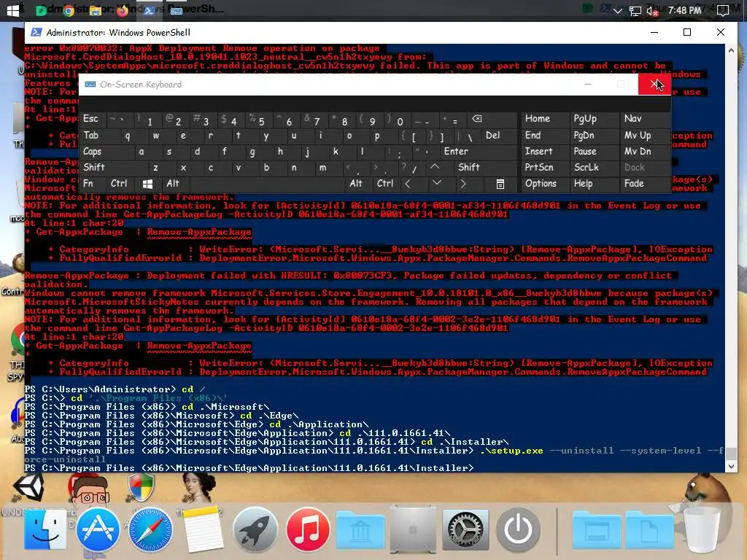Launch Firefox from the taskbar
This screenshot has width=747, height=560.
(123, 10)
